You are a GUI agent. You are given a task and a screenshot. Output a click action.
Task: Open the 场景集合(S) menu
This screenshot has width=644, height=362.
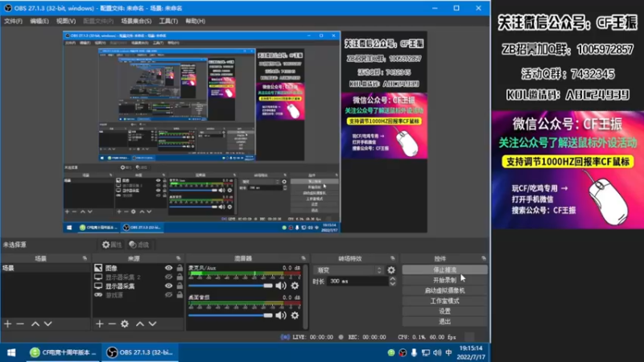click(x=136, y=21)
